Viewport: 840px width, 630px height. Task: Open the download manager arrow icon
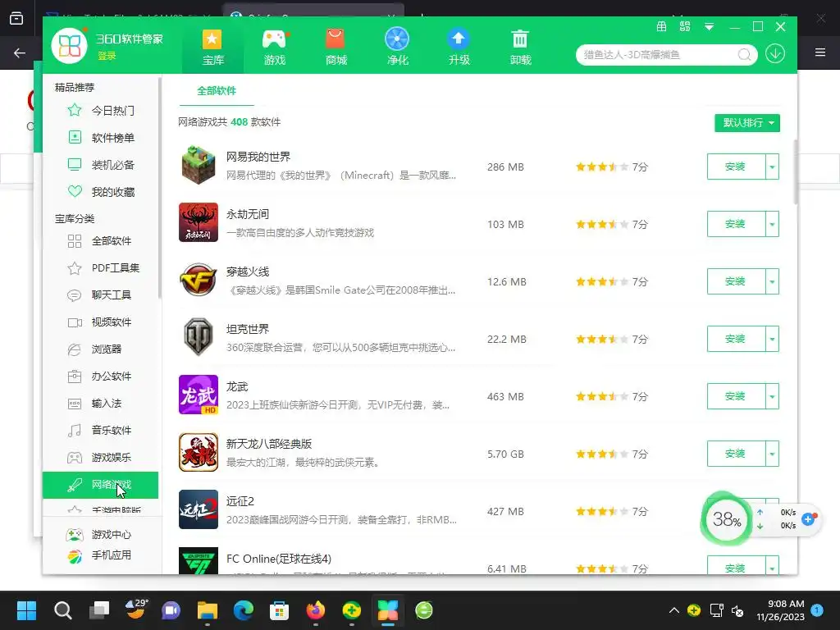click(774, 53)
